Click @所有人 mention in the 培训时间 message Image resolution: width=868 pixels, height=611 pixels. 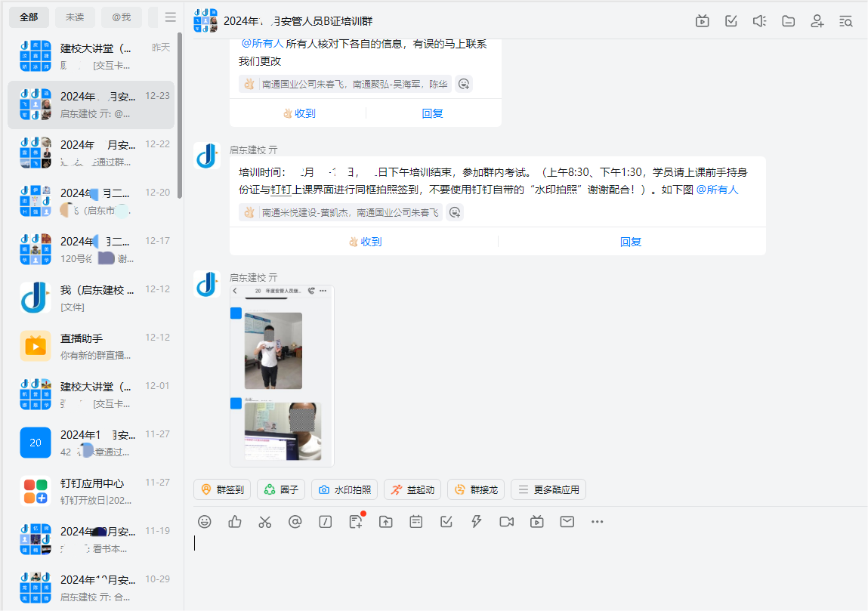[717, 190]
